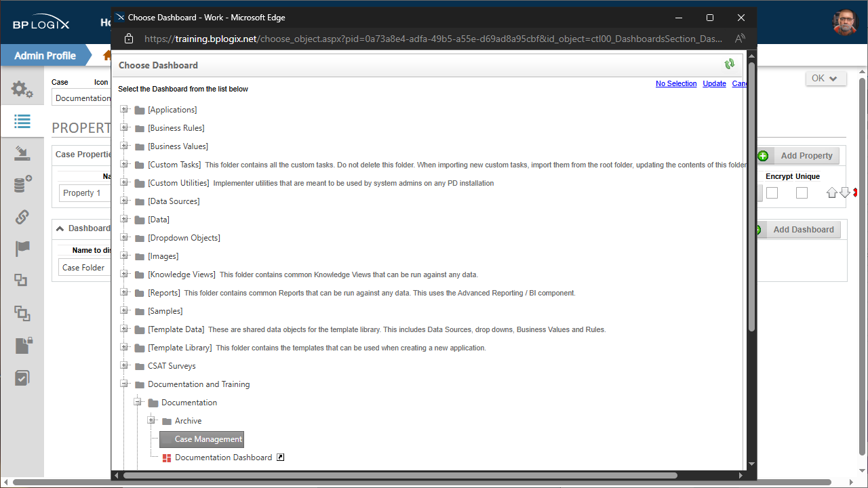The width and height of the screenshot is (868, 488).
Task: Expand the [Data Sources] folder node
Action: click(x=124, y=201)
